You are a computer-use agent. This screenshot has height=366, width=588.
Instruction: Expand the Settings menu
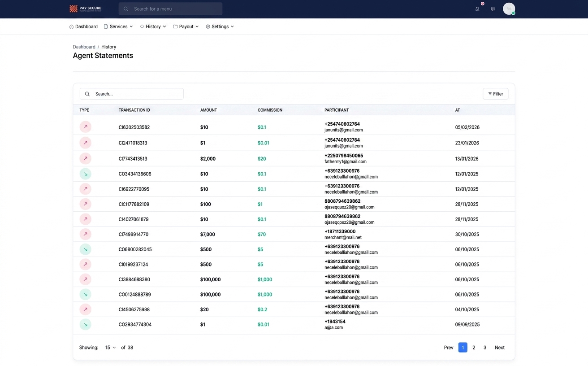pos(220,26)
